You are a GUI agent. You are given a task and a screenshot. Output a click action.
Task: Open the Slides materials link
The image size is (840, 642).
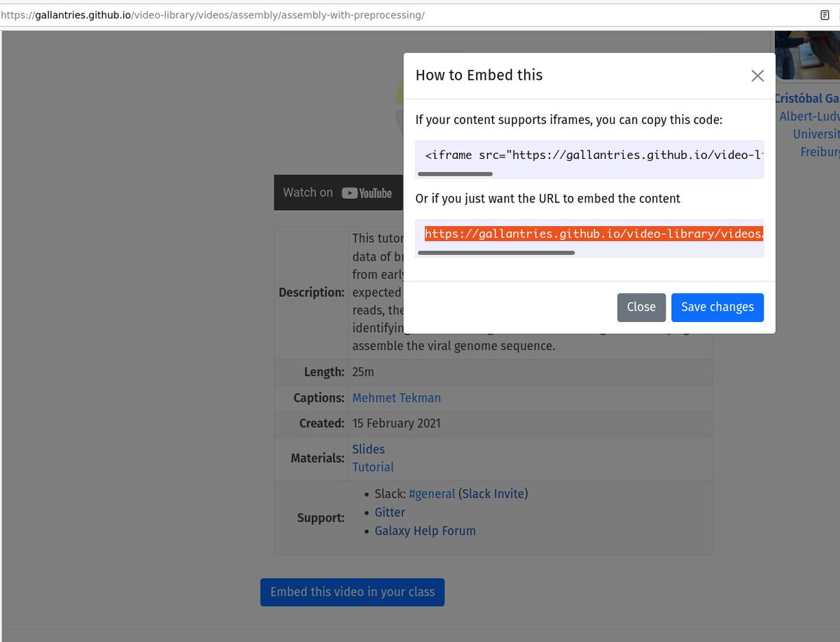click(368, 449)
